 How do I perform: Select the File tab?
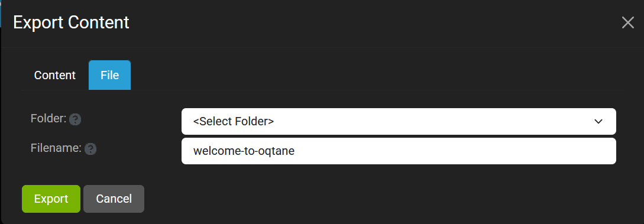[x=109, y=75]
